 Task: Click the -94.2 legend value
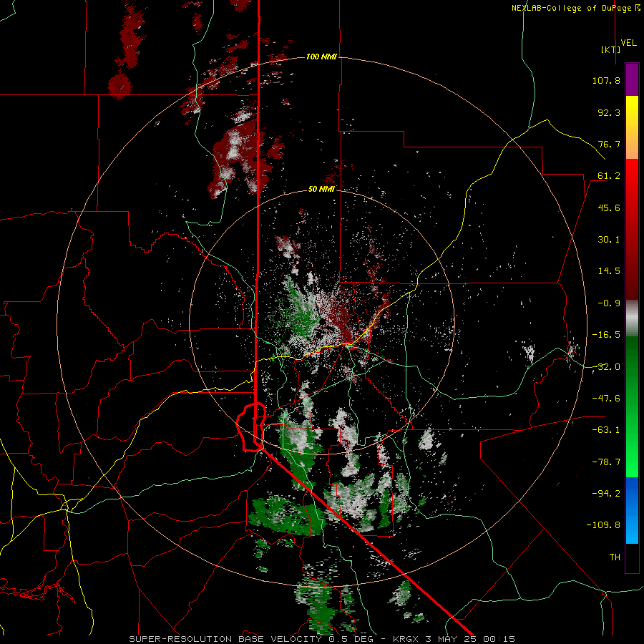click(606, 493)
